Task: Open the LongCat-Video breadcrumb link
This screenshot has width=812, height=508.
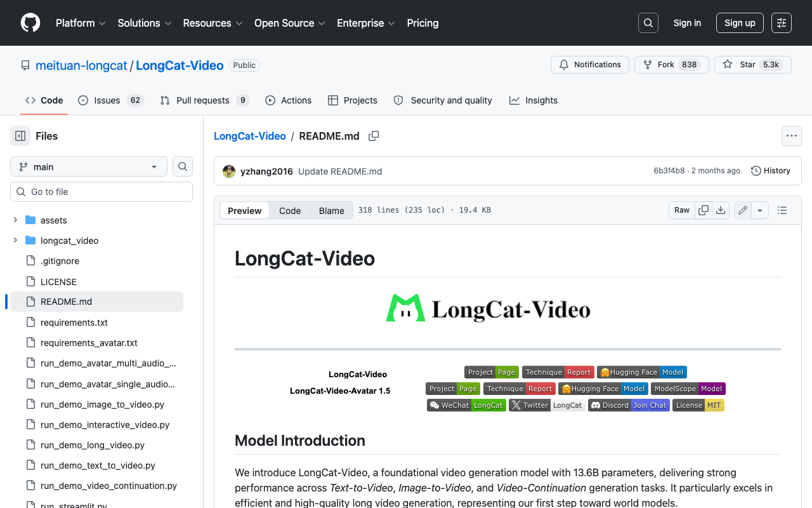Action: click(x=250, y=136)
